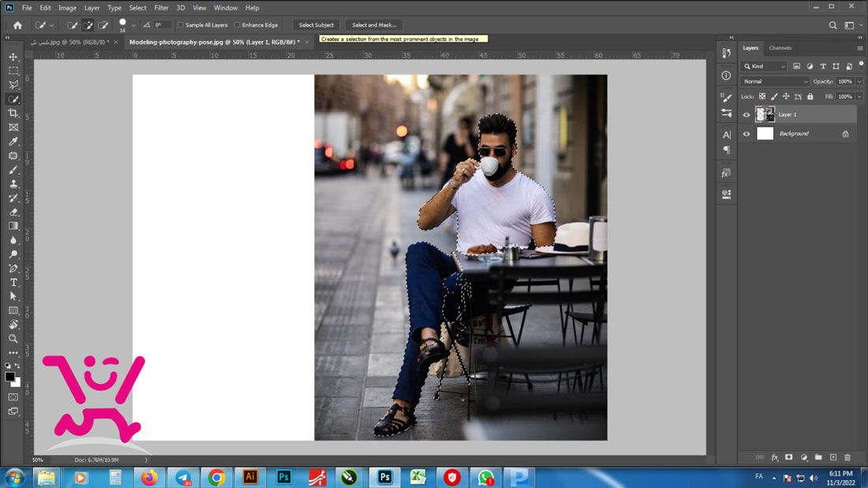Click the Layer 1 thumbnail
Image resolution: width=868 pixels, height=488 pixels.
point(765,114)
